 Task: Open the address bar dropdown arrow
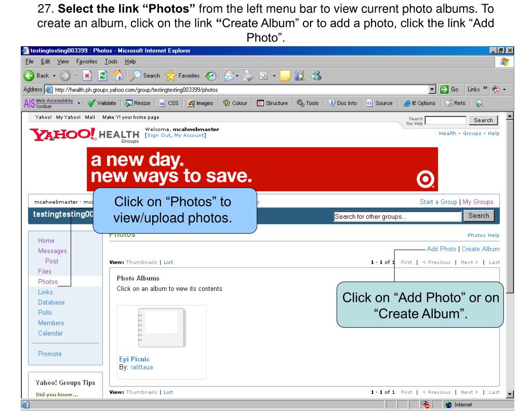coord(432,89)
